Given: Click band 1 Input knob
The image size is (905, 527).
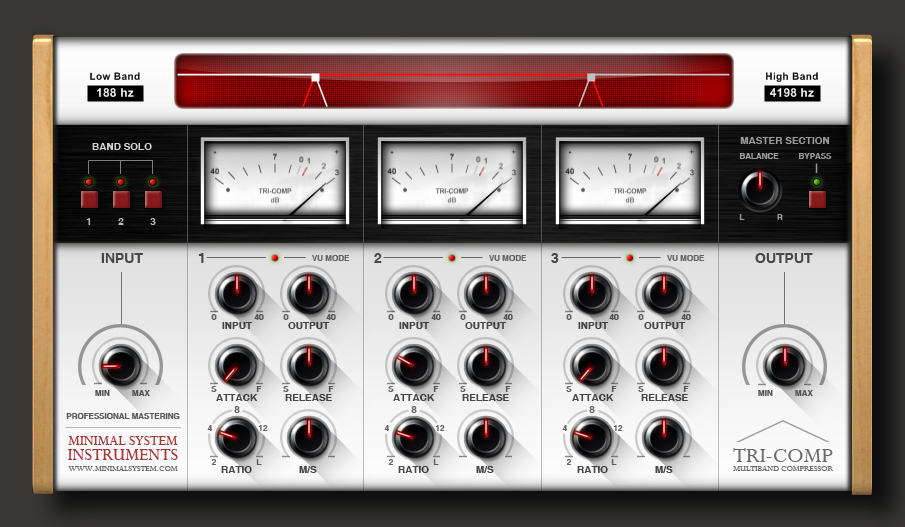Looking at the screenshot, I should (237, 294).
